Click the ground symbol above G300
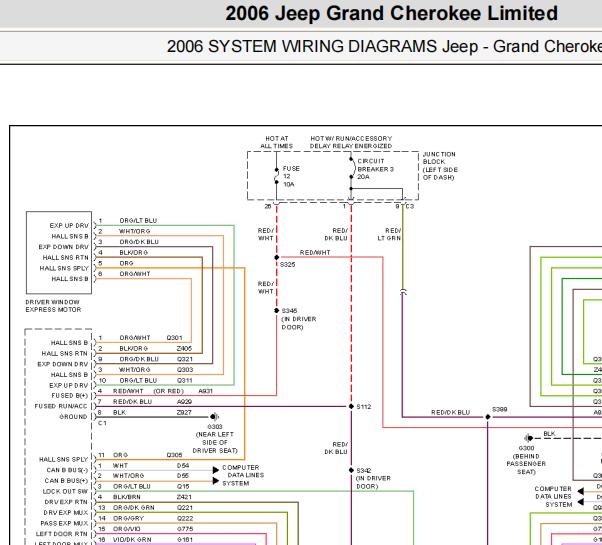This screenshot has height=545, width=602. (x=529, y=438)
